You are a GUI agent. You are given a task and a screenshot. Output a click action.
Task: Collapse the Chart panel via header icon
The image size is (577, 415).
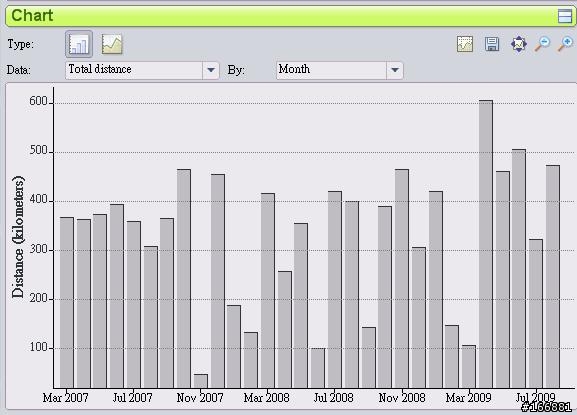[x=565, y=16]
